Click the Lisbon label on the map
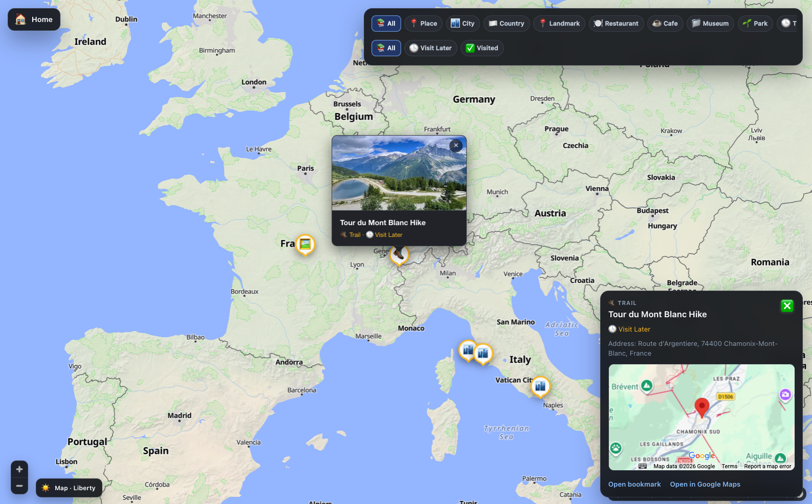Viewport: 812px width, 504px height. pos(67,462)
